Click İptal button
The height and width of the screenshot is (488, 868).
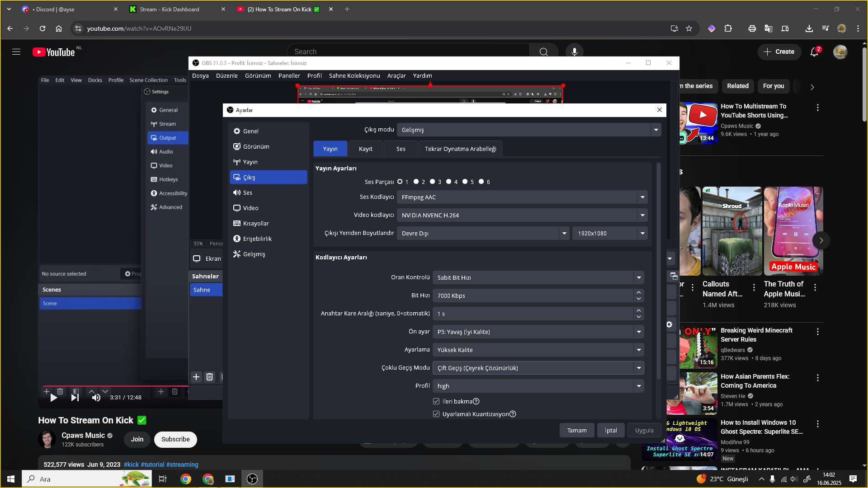[611, 430]
